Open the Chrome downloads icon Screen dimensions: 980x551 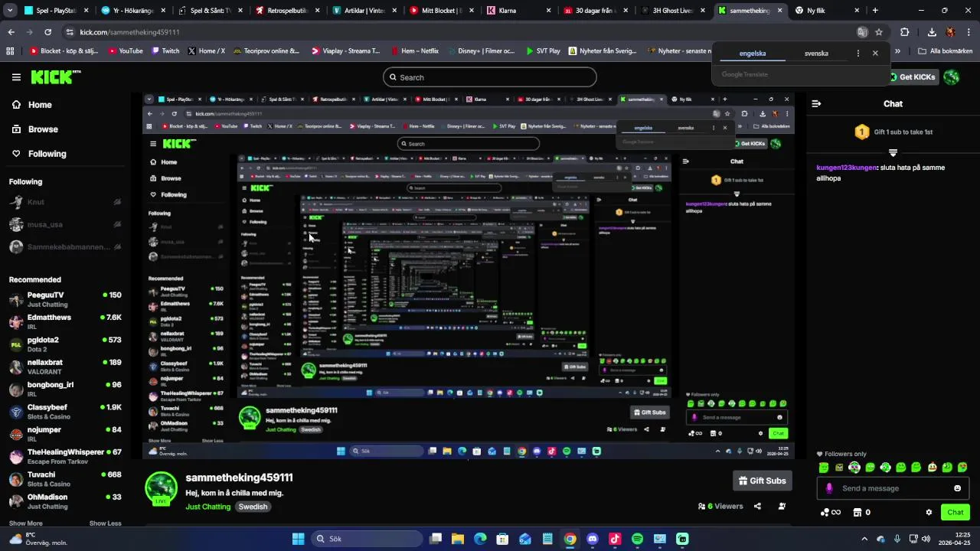(932, 32)
